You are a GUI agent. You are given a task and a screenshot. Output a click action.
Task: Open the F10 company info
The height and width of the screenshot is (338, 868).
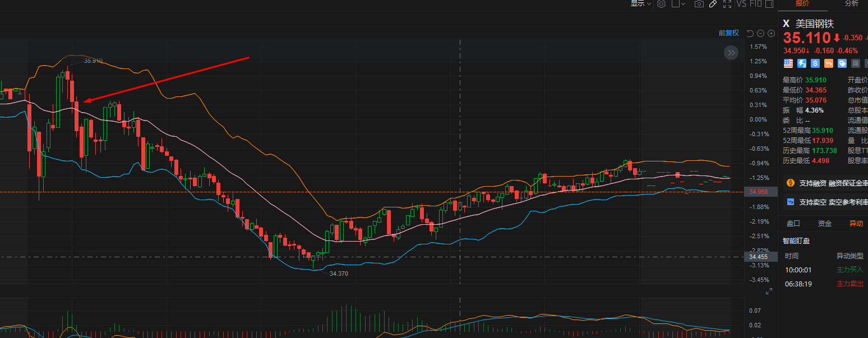click(x=756, y=4)
